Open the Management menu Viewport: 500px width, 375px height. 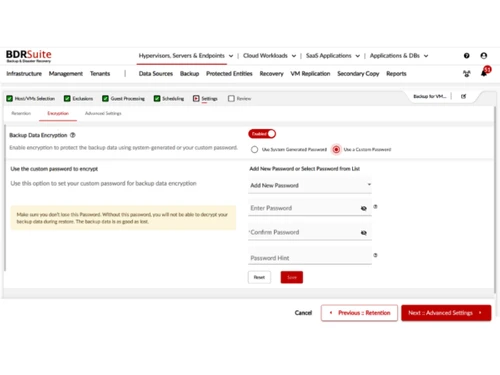66,74
